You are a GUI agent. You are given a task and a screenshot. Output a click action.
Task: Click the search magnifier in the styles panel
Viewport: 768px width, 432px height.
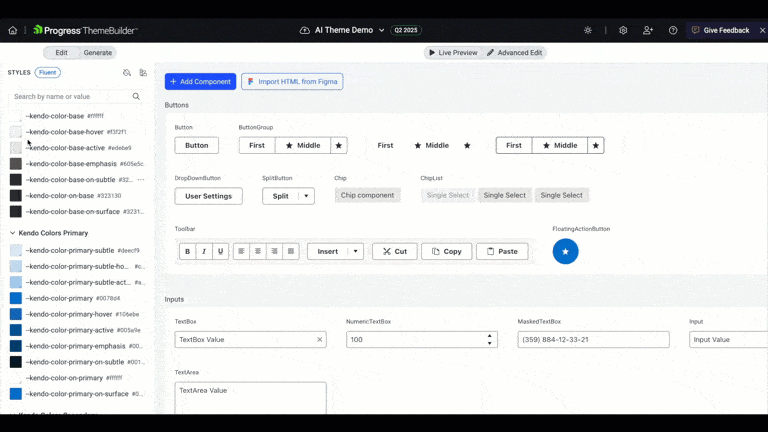click(x=137, y=97)
